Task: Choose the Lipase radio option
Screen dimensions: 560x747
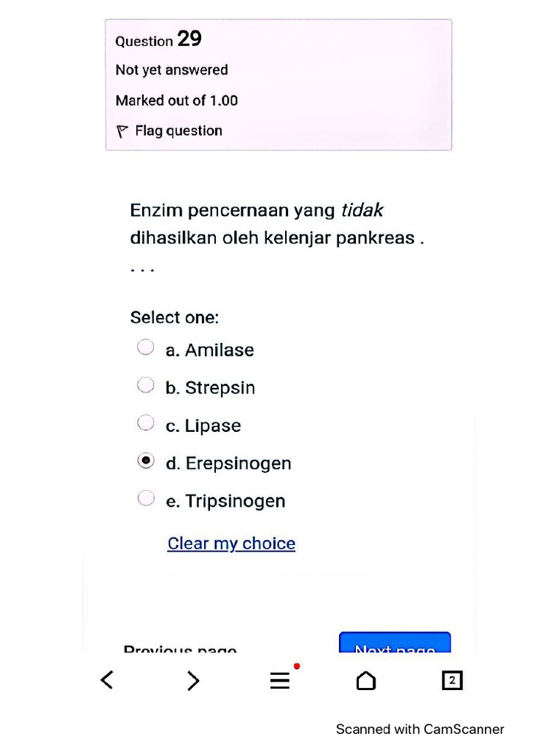Action: (146, 422)
